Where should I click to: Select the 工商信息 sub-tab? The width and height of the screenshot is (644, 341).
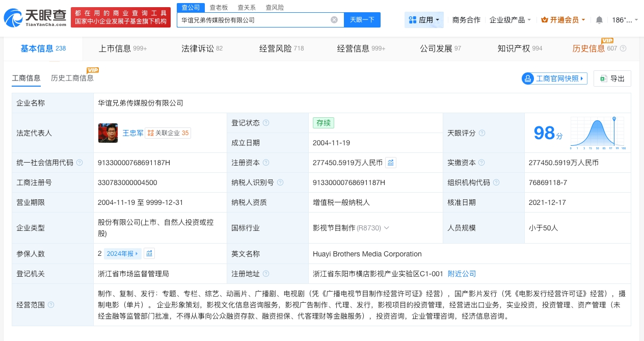pyautogui.click(x=26, y=78)
